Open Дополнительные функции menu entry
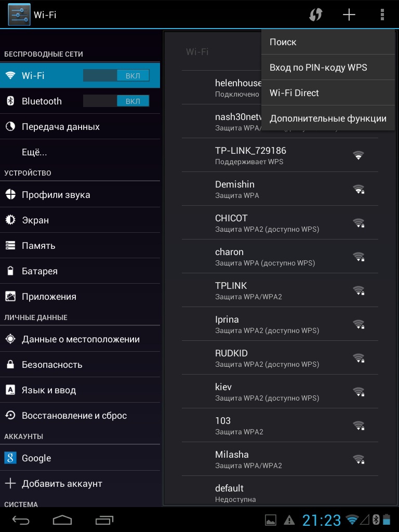The image size is (399, 532). (x=328, y=118)
